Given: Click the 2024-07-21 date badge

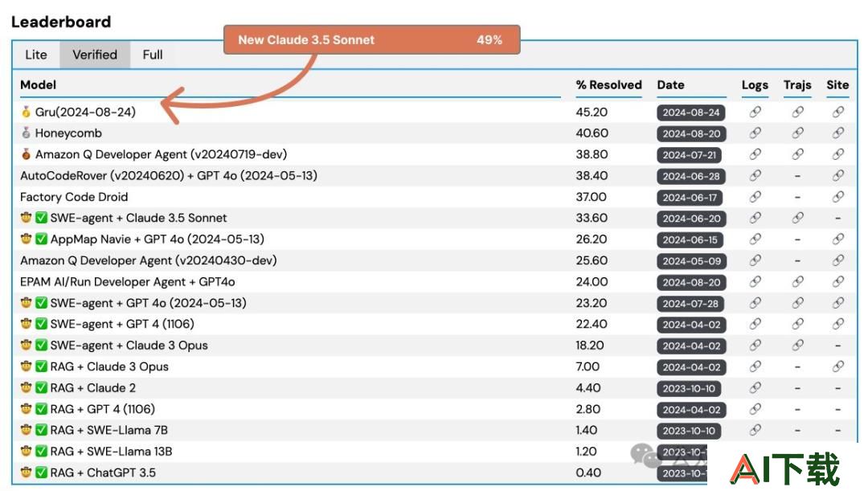Looking at the screenshot, I should click(x=690, y=155).
